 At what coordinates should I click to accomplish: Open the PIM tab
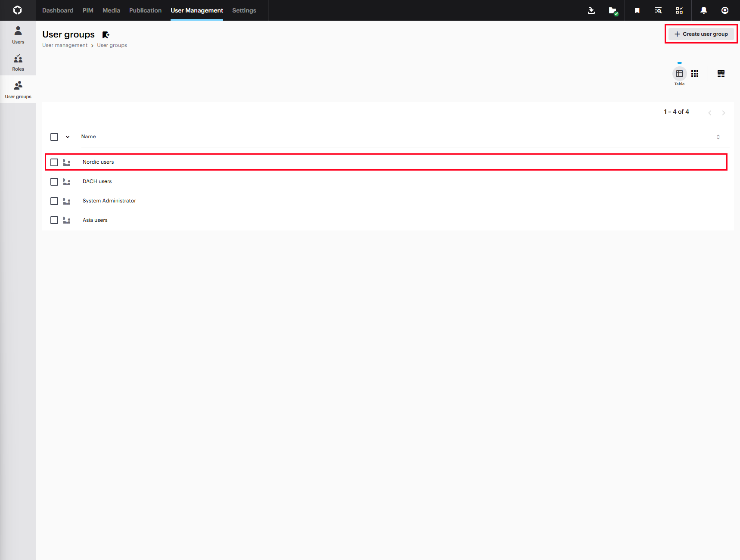(88, 10)
